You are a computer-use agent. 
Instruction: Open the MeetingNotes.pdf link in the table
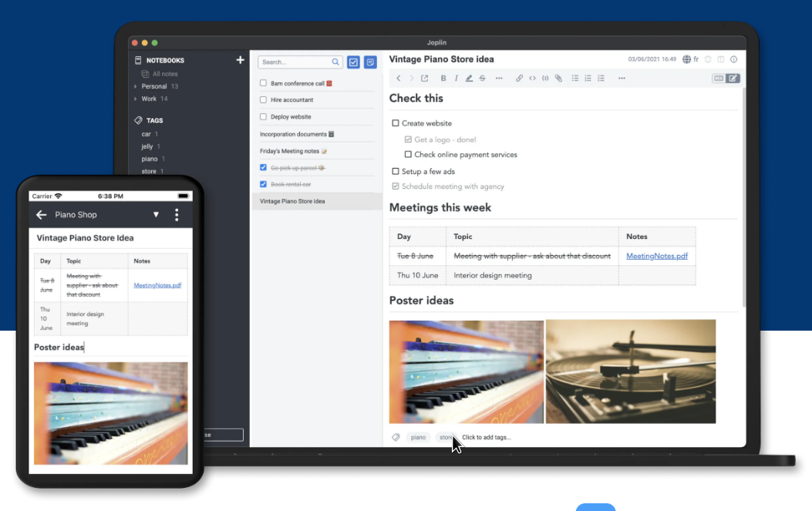[x=656, y=256]
